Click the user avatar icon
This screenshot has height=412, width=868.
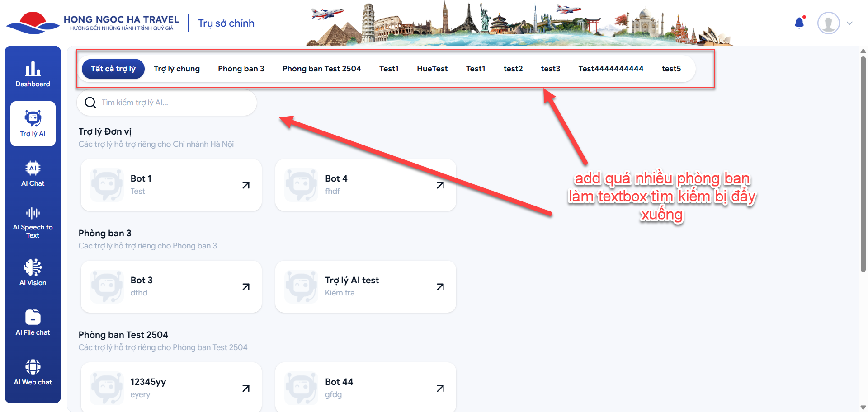[x=828, y=23]
